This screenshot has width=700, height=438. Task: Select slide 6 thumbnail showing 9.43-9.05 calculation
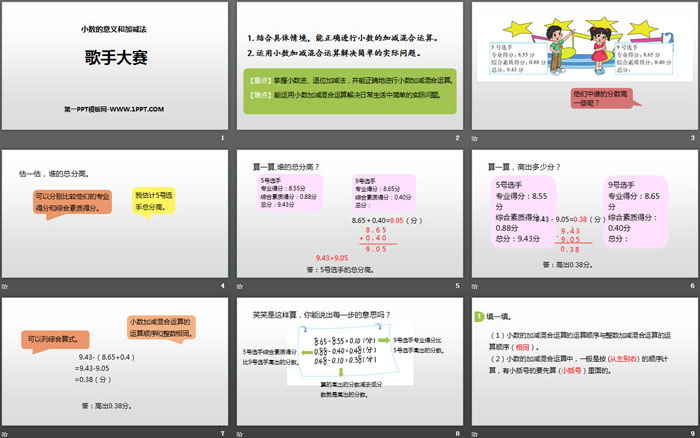point(585,214)
